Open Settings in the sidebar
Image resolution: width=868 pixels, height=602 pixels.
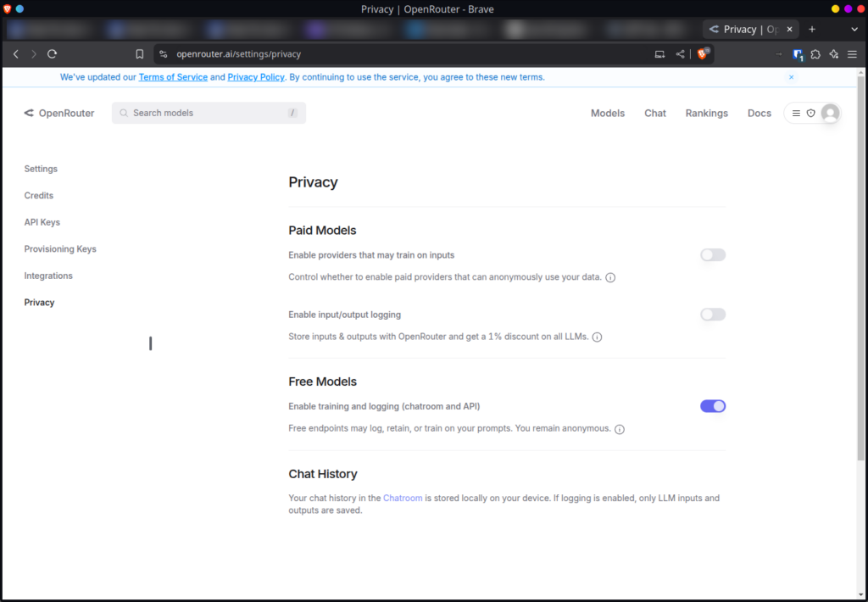[41, 169]
